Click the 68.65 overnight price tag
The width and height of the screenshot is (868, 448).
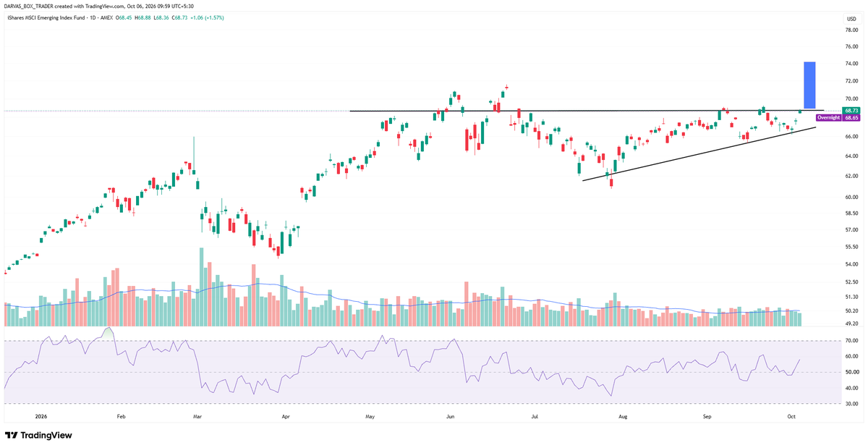coord(851,117)
